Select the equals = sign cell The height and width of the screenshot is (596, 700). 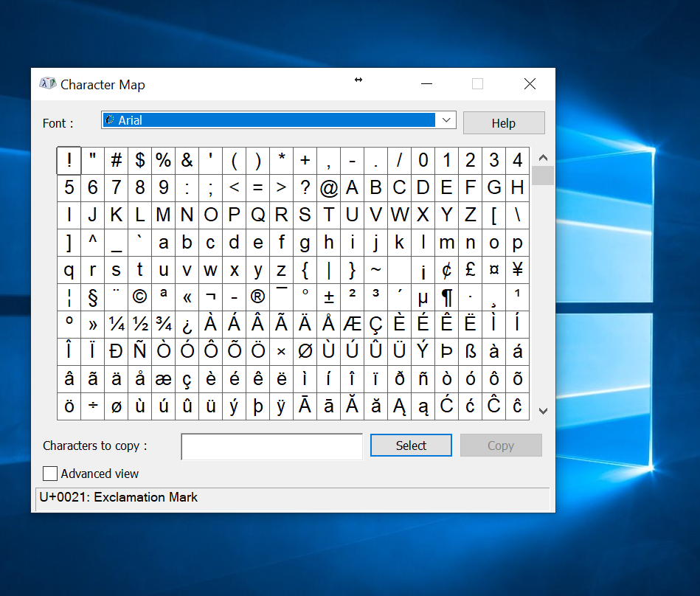[x=257, y=187]
